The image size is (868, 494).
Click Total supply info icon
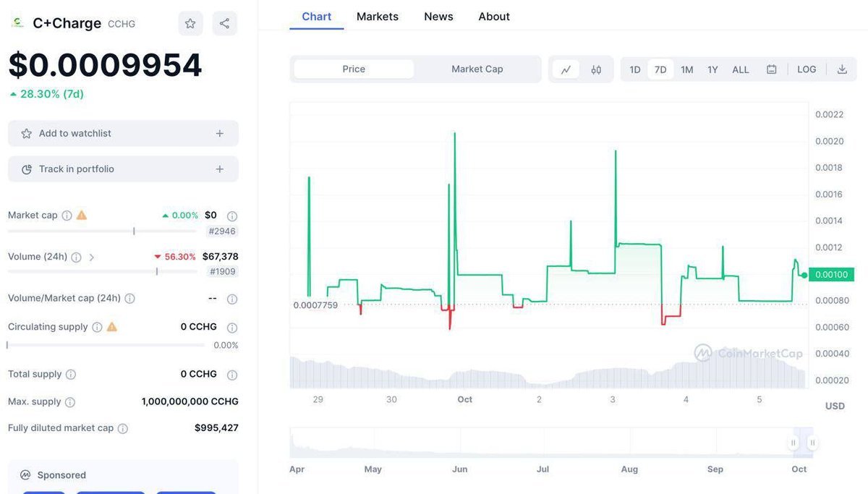(71, 375)
